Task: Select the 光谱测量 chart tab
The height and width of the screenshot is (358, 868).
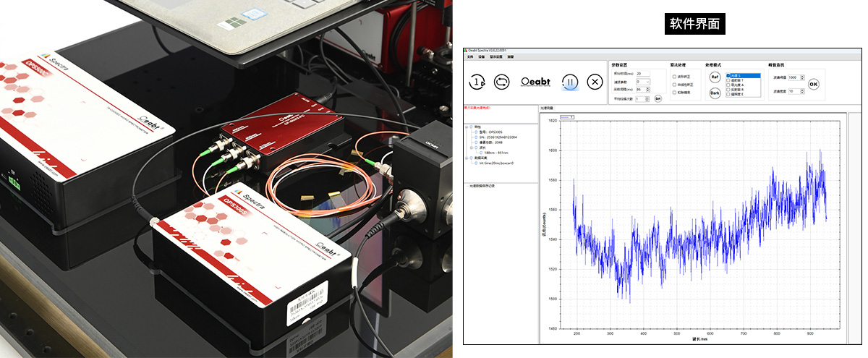Action: tap(546, 108)
